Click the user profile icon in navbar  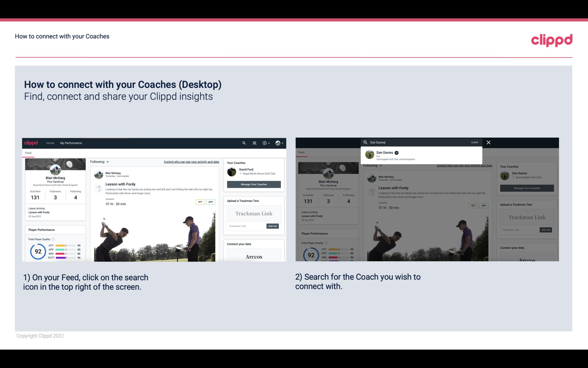pos(278,143)
